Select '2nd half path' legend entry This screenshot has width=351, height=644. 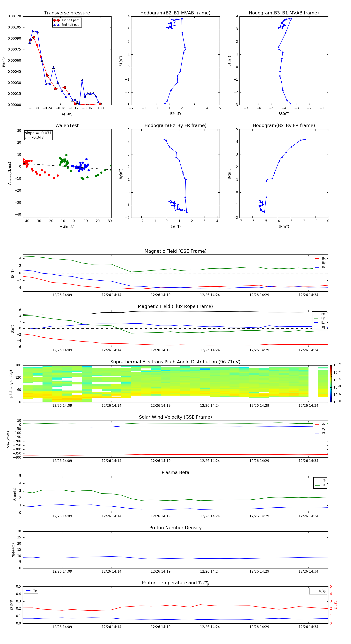[x=67, y=25]
